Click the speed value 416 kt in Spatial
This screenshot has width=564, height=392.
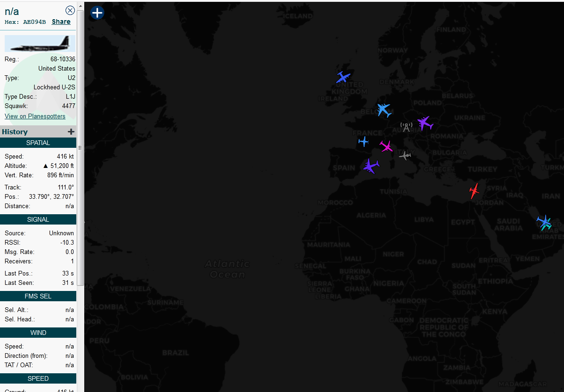coord(65,156)
